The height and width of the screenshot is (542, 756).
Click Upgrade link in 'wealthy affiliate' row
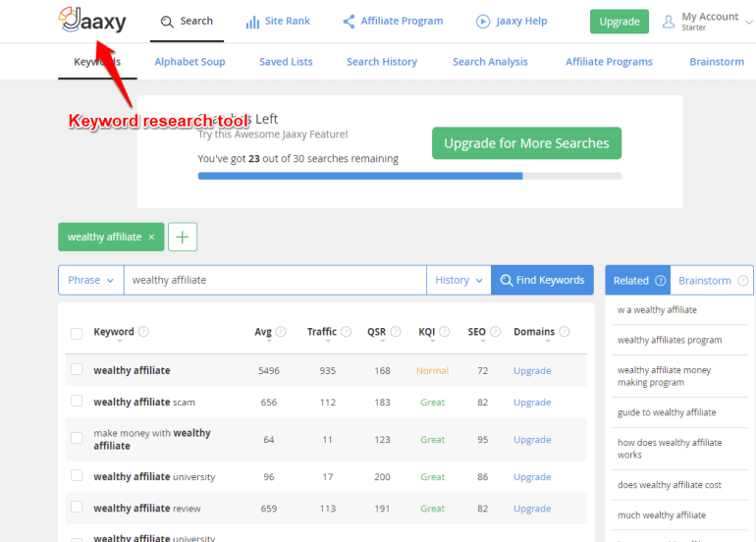[532, 370]
